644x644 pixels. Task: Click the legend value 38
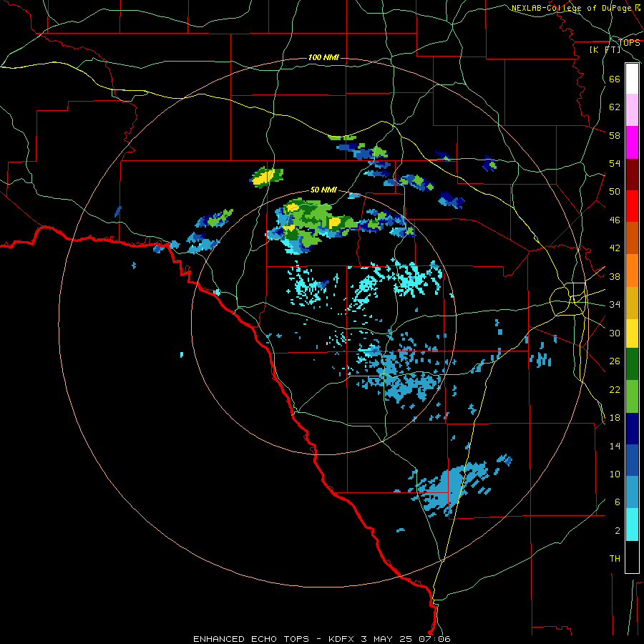pos(615,276)
